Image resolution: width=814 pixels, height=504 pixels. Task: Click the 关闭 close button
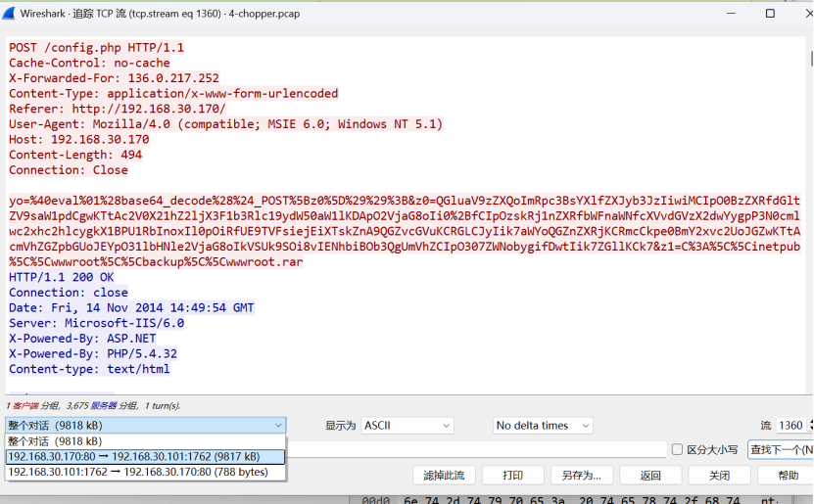click(x=720, y=475)
